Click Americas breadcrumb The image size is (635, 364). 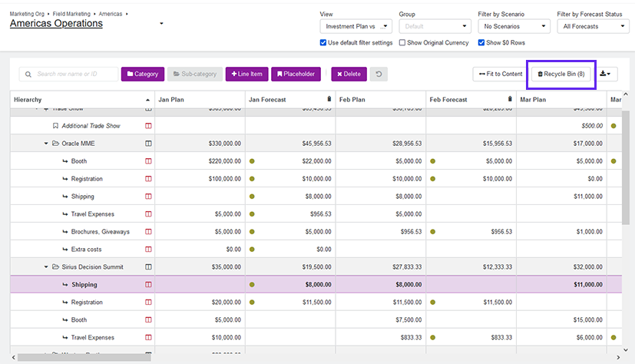click(x=111, y=14)
